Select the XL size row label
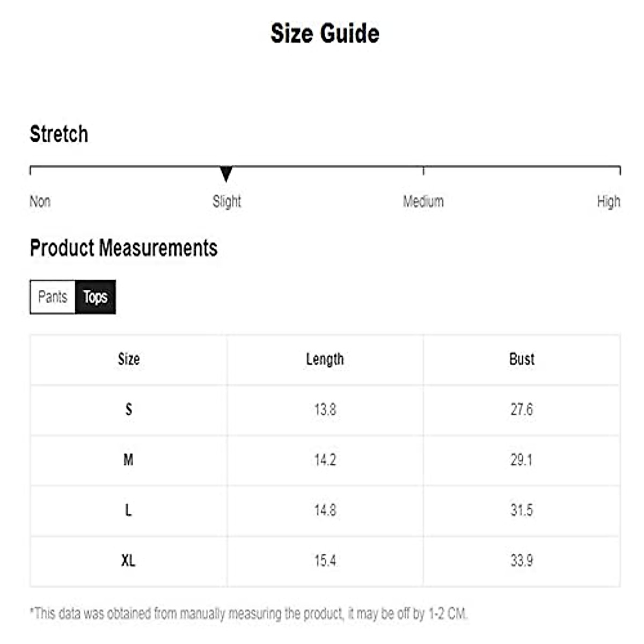The width and height of the screenshot is (644, 644). [x=129, y=561]
